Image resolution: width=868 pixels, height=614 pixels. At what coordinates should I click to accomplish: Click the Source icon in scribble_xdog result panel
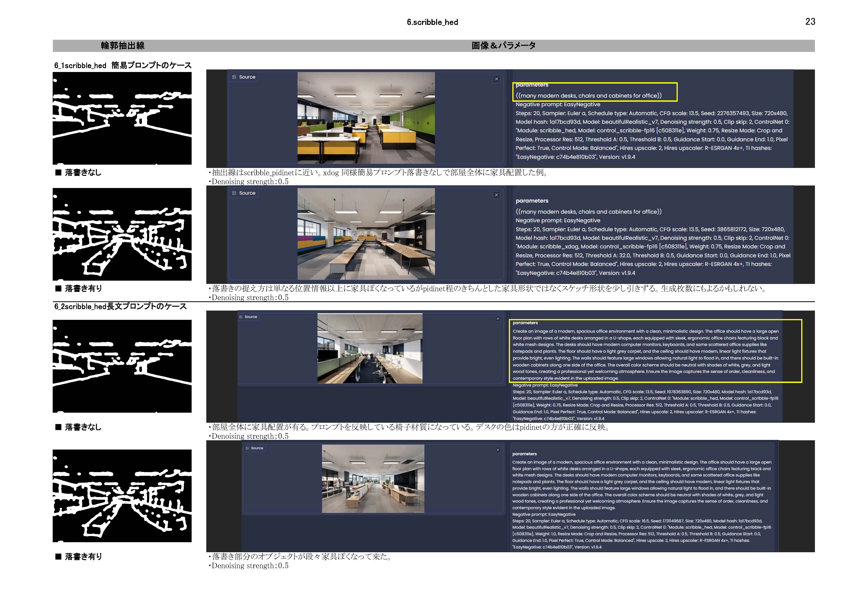pos(234,193)
